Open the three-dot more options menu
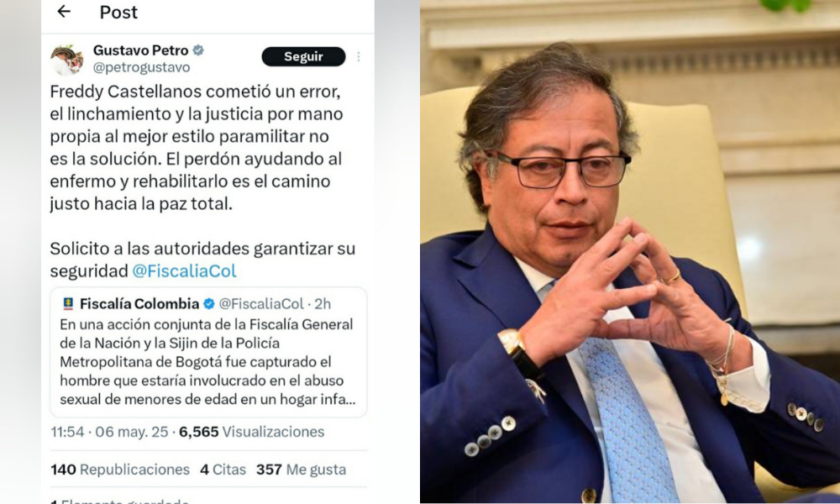The width and height of the screenshot is (840, 504). coord(359,56)
